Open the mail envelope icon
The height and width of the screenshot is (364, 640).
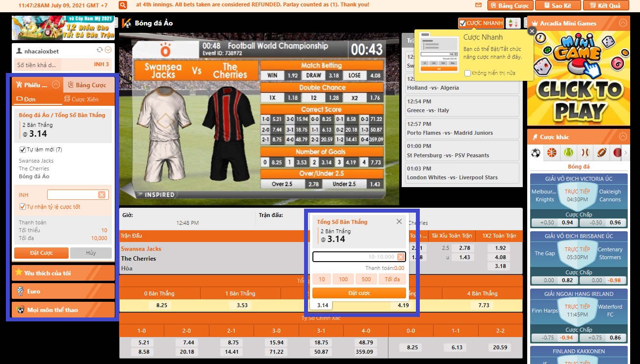tap(478, 5)
